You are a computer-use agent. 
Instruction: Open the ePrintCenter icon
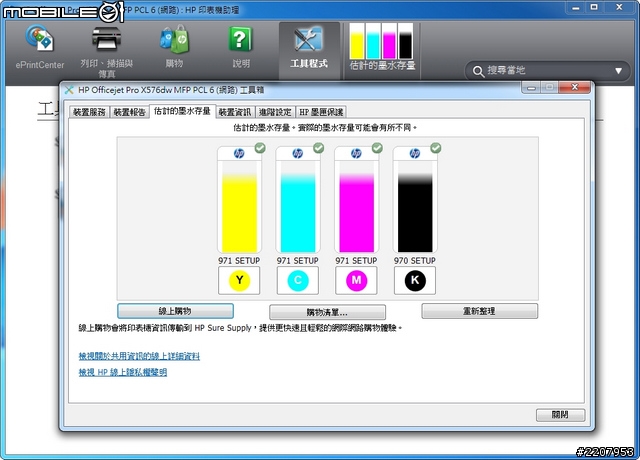[x=40, y=39]
